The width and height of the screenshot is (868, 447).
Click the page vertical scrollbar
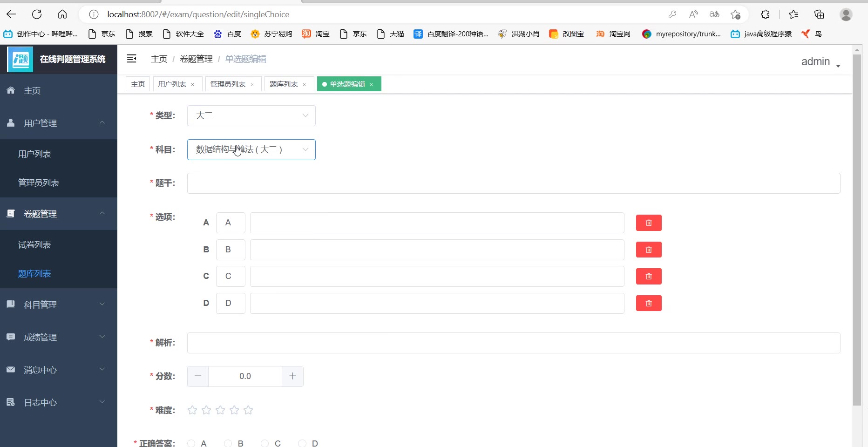(857, 230)
